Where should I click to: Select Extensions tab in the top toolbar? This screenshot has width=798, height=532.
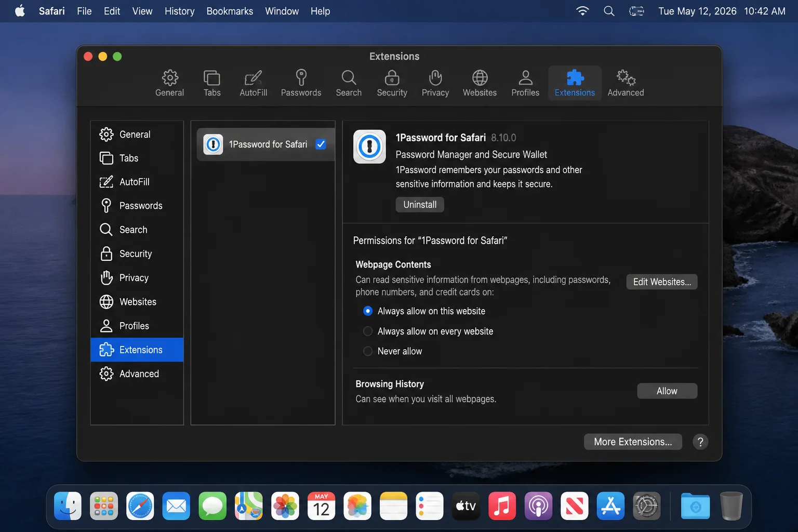pos(575,83)
